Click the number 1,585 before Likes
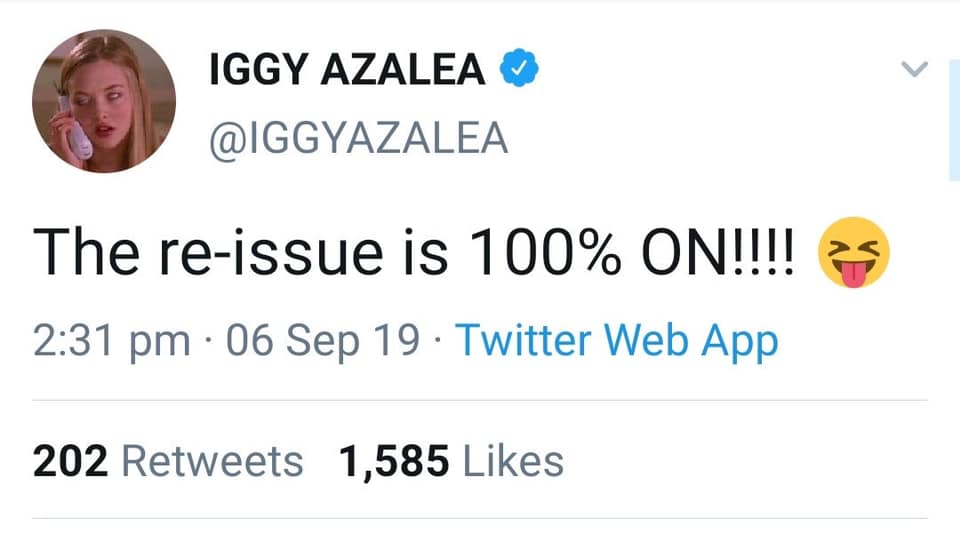Image resolution: width=960 pixels, height=540 pixels. tap(391, 461)
